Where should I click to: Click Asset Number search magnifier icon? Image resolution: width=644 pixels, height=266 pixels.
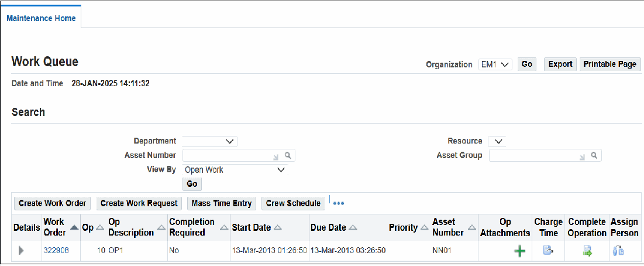288,155
